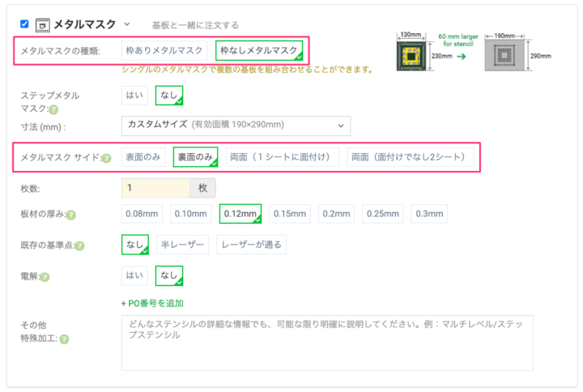
Task: Choose 半レーザー fiducial option
Action: [x=183, y=245]
